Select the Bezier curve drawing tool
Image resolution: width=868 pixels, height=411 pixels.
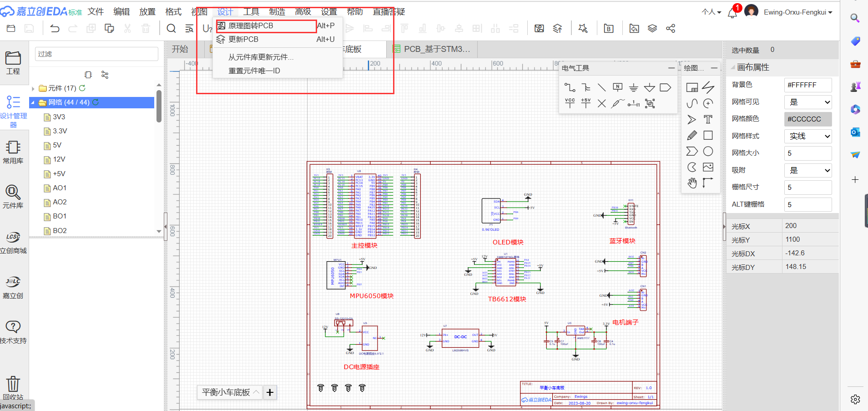pos(692,103)
